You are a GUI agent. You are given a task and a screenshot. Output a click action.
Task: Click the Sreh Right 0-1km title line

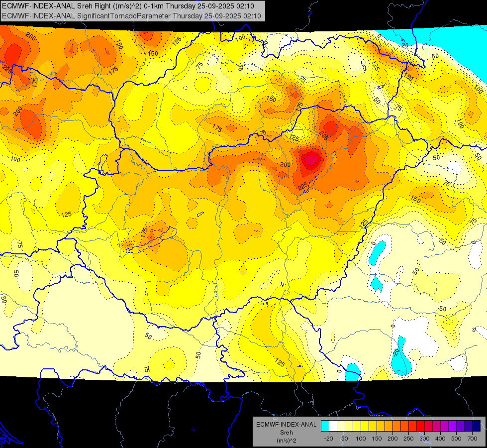(128, 6)
